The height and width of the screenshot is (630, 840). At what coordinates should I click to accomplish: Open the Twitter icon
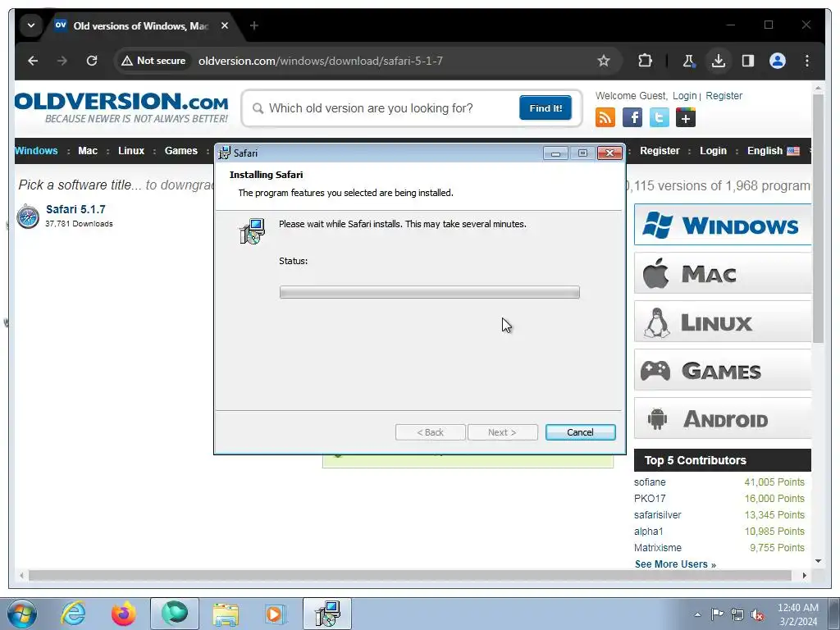point(659,117)
